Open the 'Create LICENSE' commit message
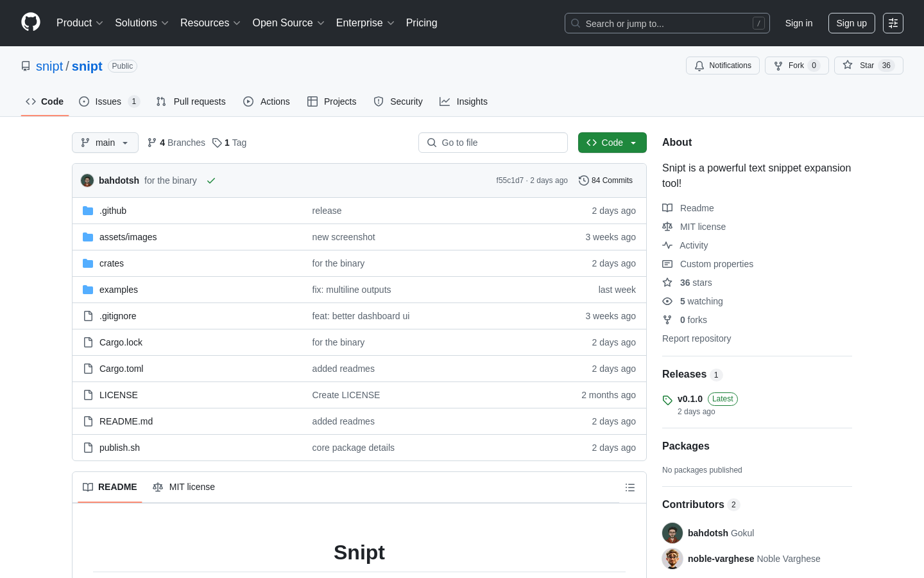 (x=346, y=395)
